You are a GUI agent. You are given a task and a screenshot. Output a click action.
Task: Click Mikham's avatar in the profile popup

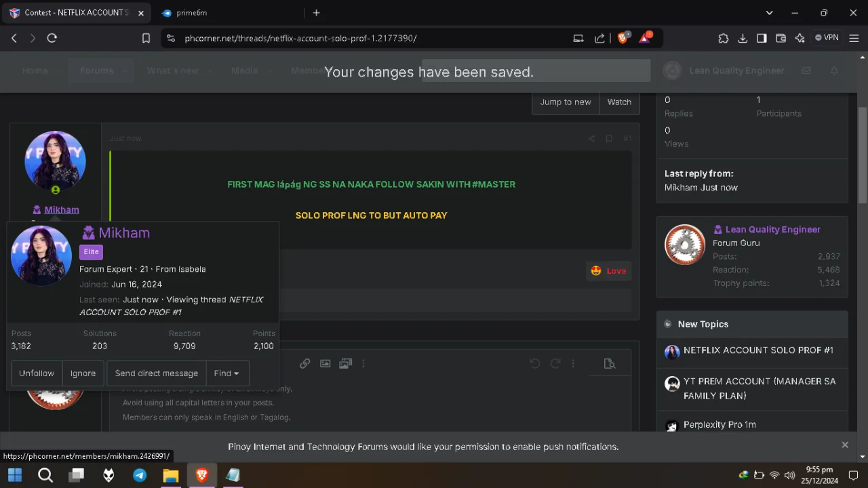[41, 256]
